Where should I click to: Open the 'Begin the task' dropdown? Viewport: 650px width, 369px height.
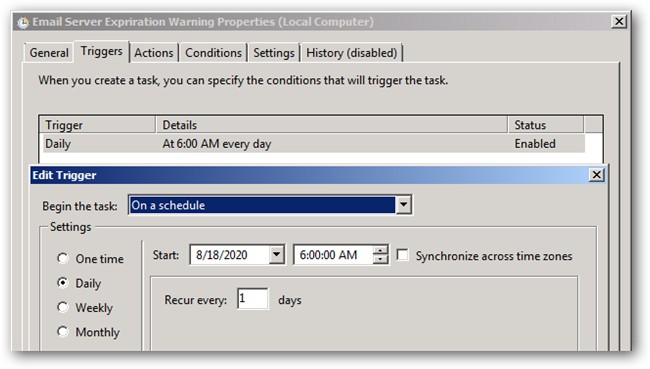[270, 205]
